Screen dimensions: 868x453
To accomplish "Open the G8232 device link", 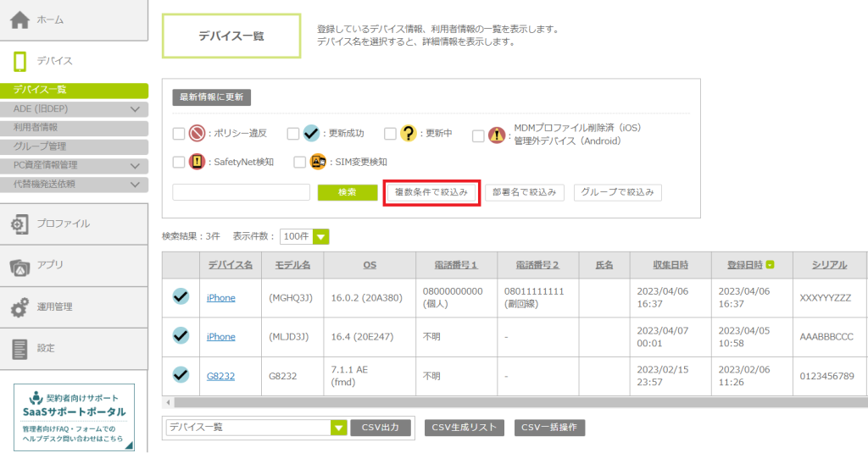I will (x=220, y=375).
